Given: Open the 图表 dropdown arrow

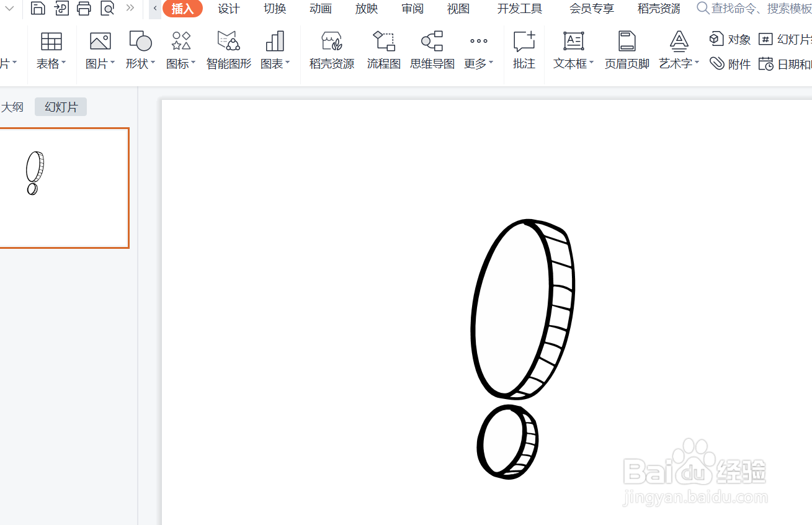Looking at the screenshot, I should [x=288, y=63].
